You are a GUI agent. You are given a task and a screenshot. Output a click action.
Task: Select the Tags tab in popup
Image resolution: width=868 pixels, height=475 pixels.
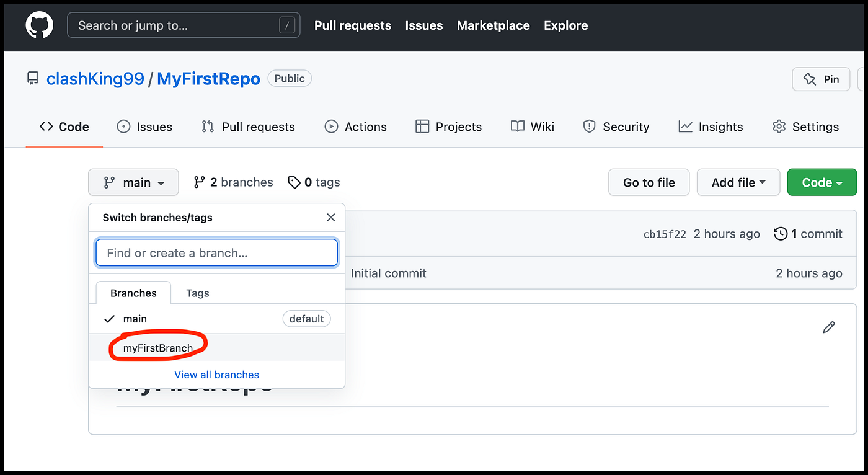[x=198, y=293]
